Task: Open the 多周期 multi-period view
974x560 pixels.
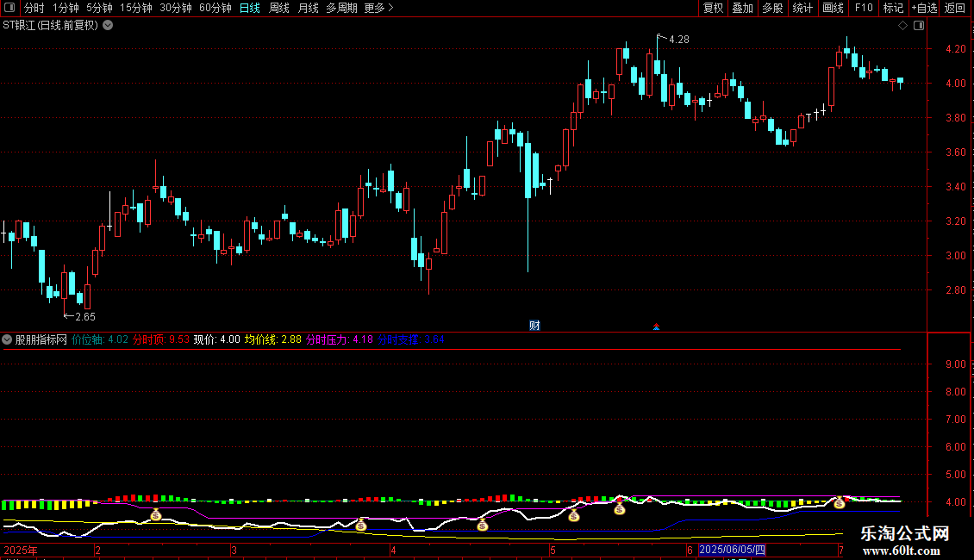Action: (x=341, y=8)
